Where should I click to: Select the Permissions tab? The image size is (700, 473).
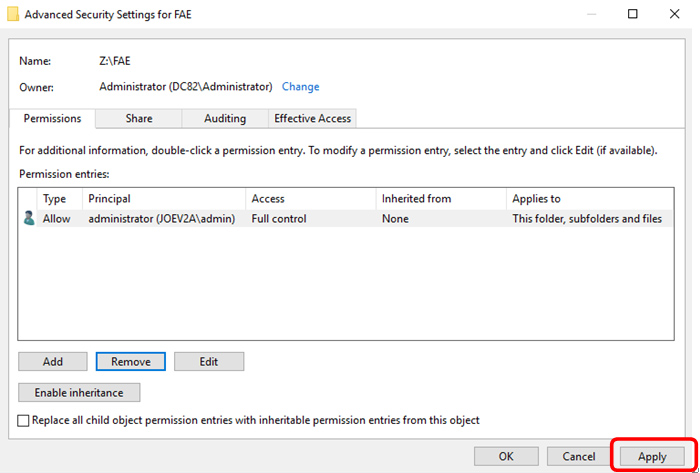pyautogui.click(x=52, y=118)
